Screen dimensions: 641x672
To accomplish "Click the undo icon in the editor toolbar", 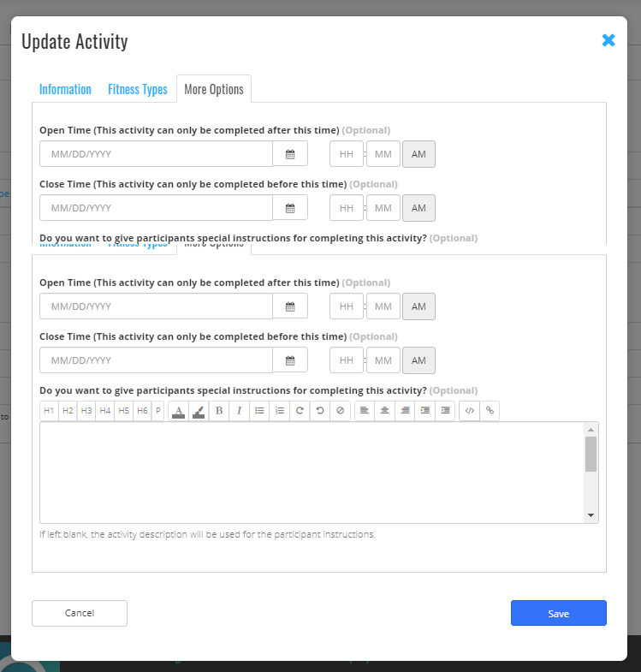I will [x=320, y=411].
